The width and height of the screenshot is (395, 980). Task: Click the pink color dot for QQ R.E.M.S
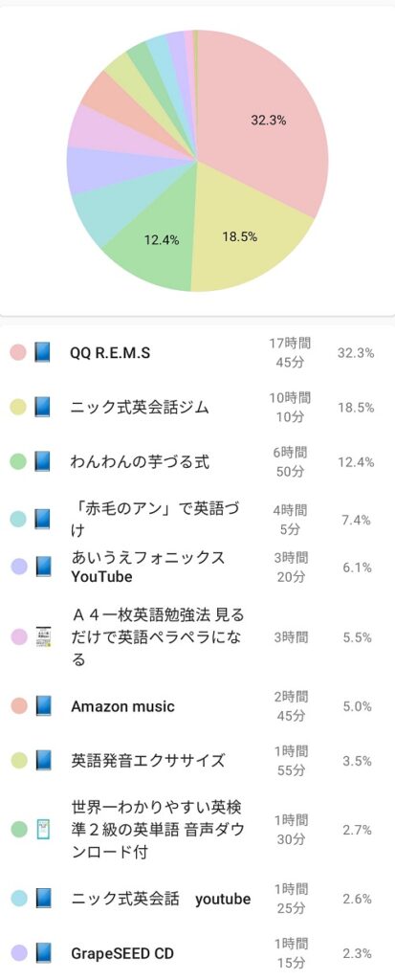[18, 352]
